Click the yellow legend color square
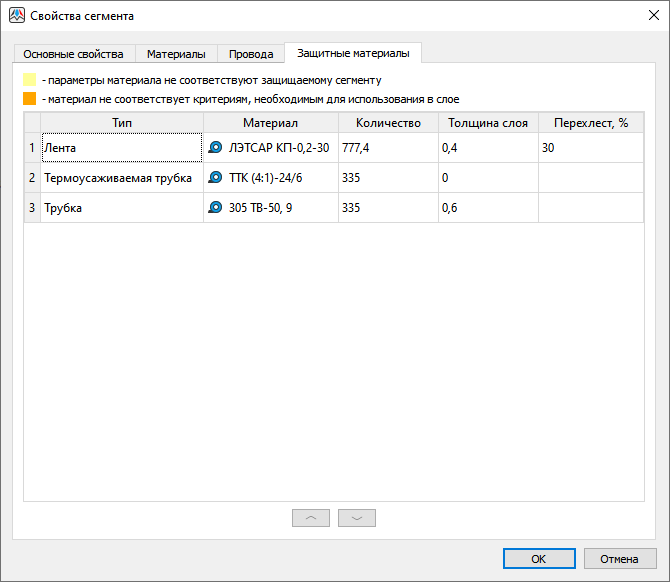Image resolution: width=670 pixels, height=582 pixels. point(30,79)
